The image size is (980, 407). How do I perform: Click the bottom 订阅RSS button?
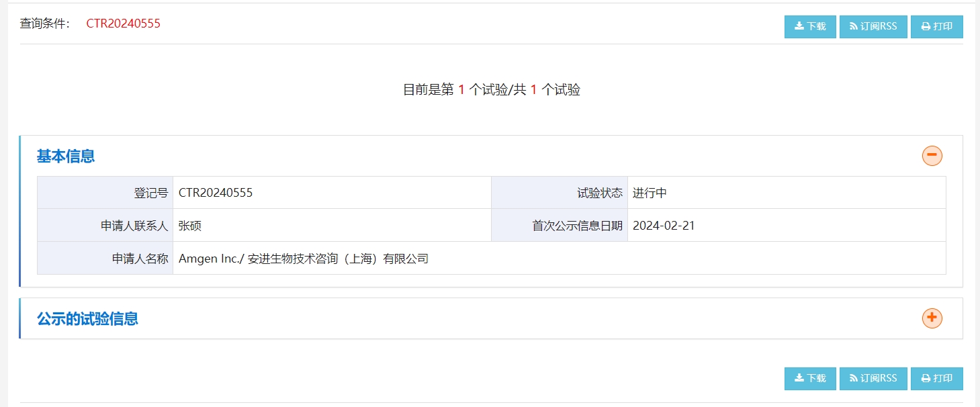[873, 379]
